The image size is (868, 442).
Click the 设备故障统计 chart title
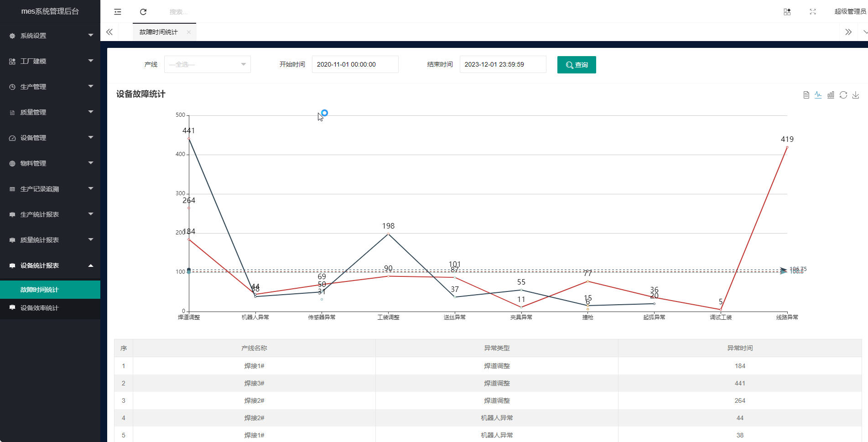[140, 94]
